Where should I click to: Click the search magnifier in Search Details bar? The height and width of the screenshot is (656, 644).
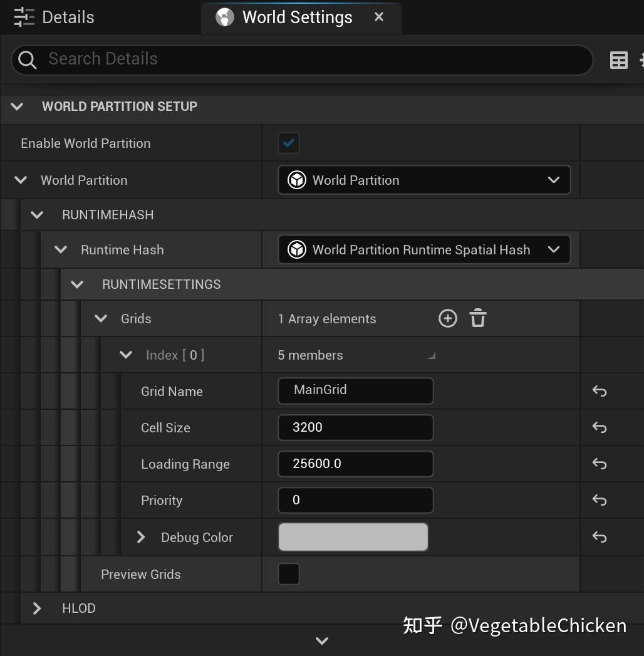[26, 59]
